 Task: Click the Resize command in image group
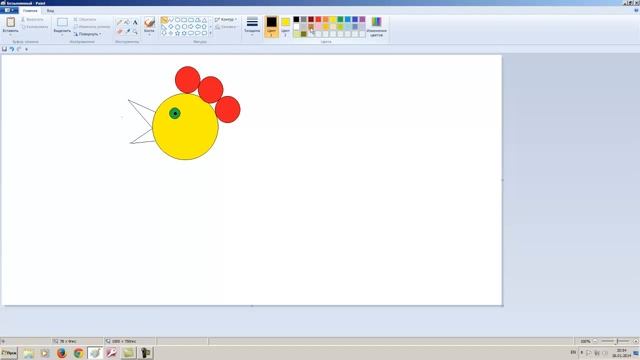92,27
